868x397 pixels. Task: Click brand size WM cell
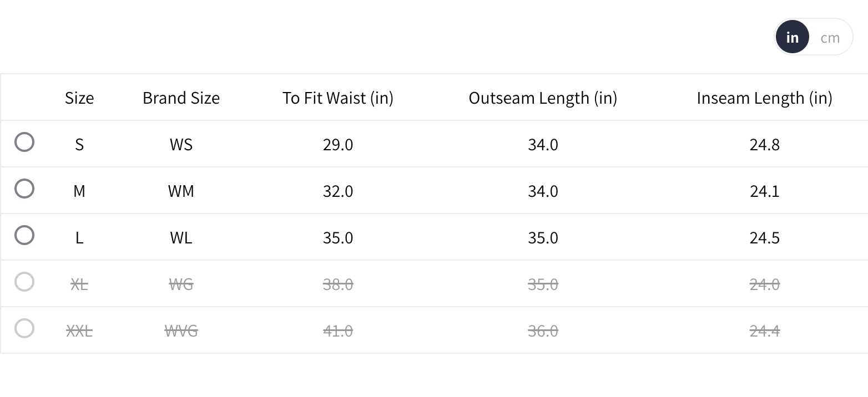pos(181,191)
